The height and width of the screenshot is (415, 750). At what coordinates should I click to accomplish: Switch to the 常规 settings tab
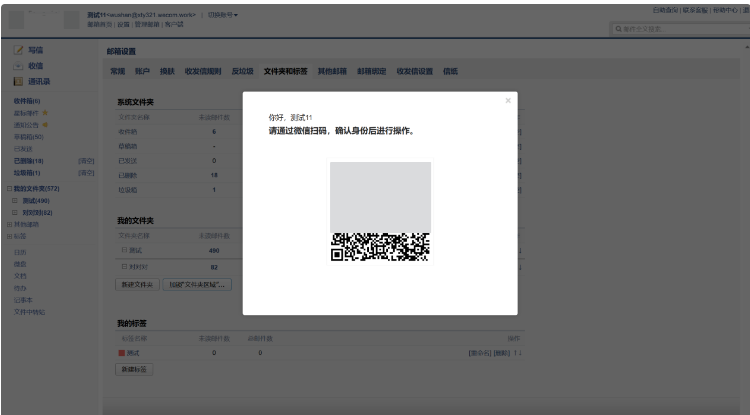point(118,72)
